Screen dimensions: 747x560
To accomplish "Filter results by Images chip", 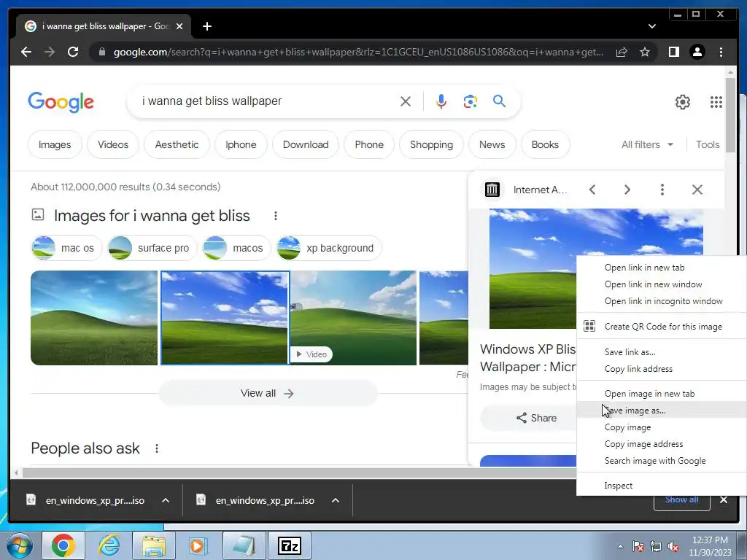I will click(x=55, y=144).
